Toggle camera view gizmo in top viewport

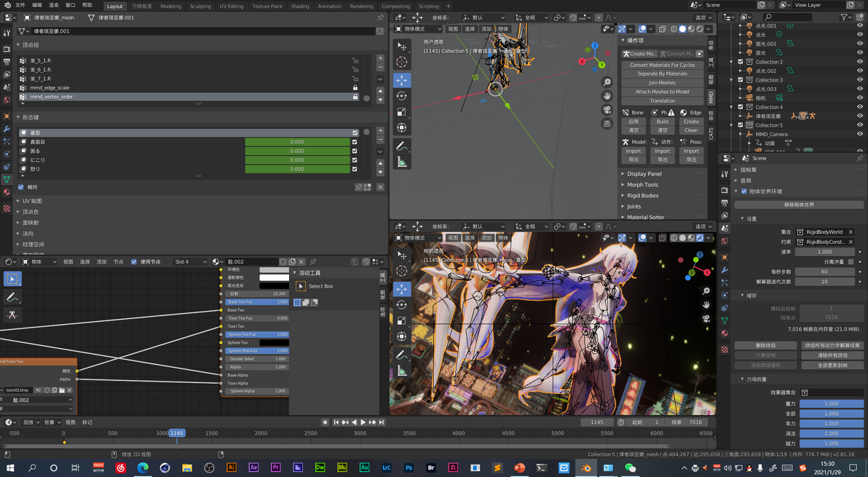point(607,109)
